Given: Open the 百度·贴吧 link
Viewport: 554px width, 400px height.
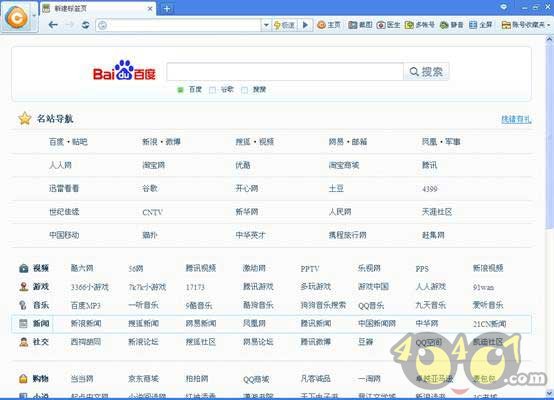Looking at the screenshot, I should [x=68, y=142].
